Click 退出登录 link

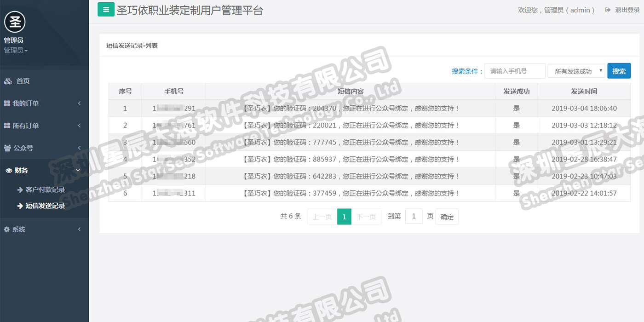[x=627, y=10]
